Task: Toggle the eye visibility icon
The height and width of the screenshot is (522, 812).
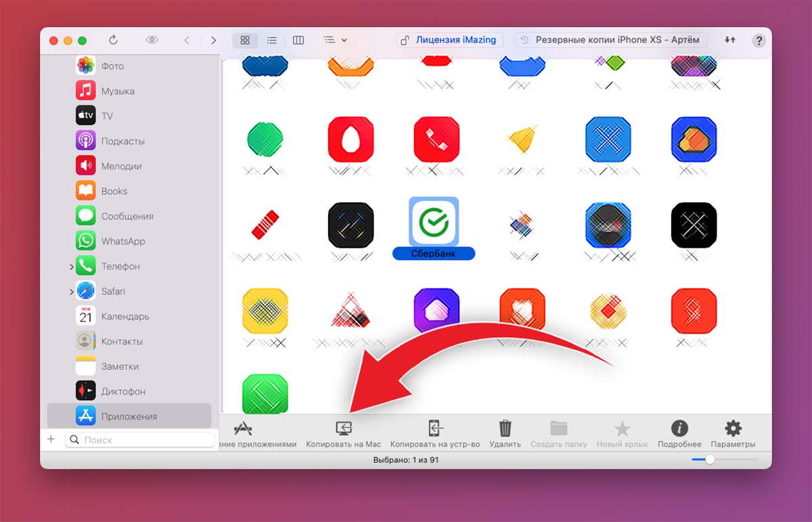Action: tap(152, 40)
